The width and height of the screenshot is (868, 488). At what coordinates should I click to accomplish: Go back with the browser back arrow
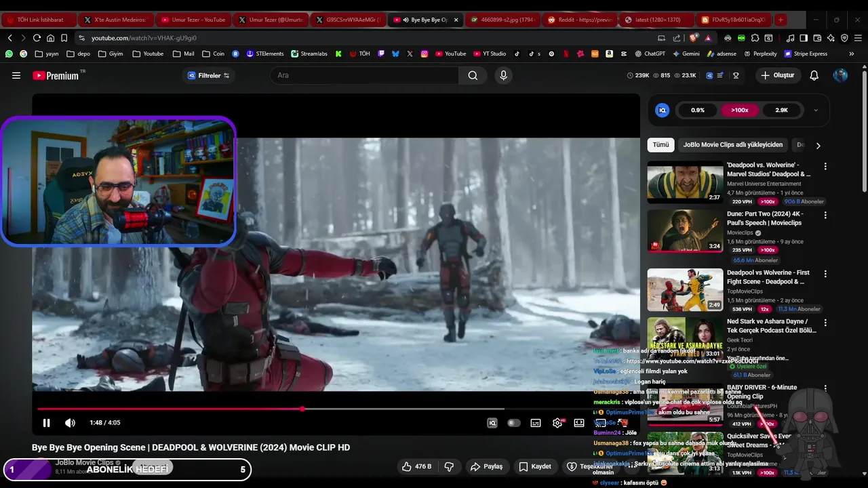point(9,38)
